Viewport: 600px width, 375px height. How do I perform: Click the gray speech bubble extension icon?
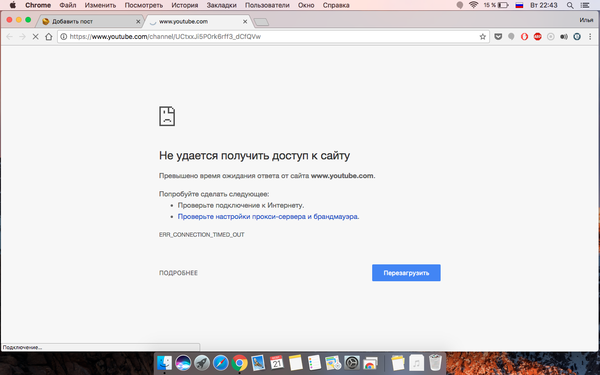(x=511, y=37)
